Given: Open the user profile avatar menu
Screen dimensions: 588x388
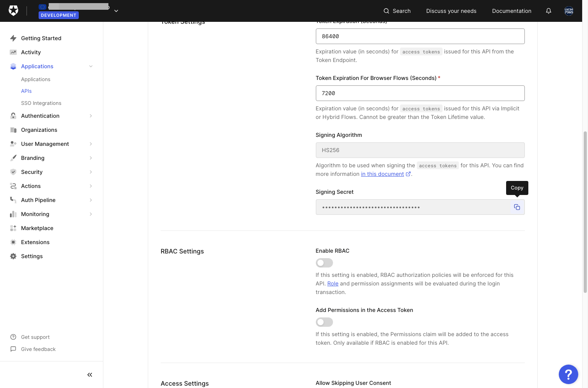Looking at the screenshot, I should pos(569,11).
